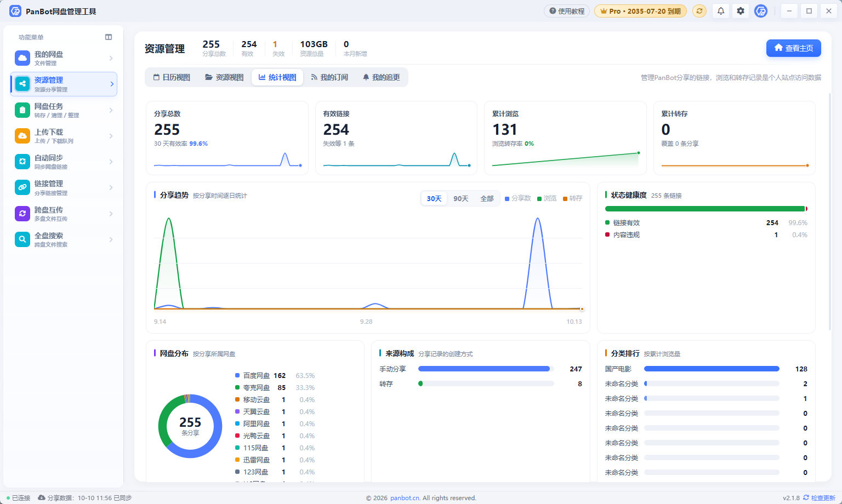This screenshot has width=842, height=504.
Task: Collapse the sidebar with the panel icon
Action: tap(109, 37)
